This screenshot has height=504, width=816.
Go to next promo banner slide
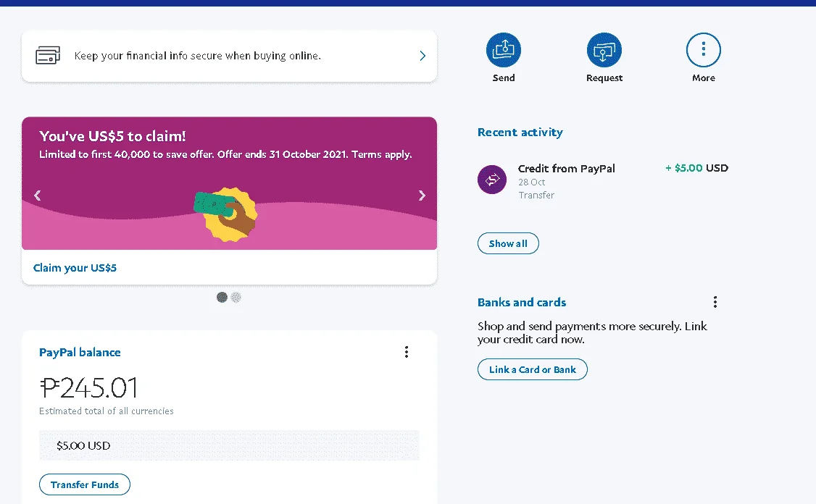(x=422, y=196)
